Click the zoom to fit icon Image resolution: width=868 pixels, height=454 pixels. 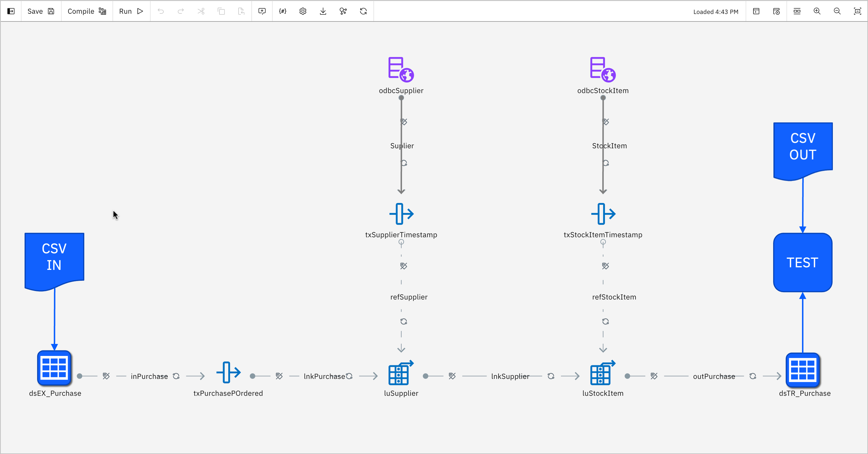coord(857,11)
